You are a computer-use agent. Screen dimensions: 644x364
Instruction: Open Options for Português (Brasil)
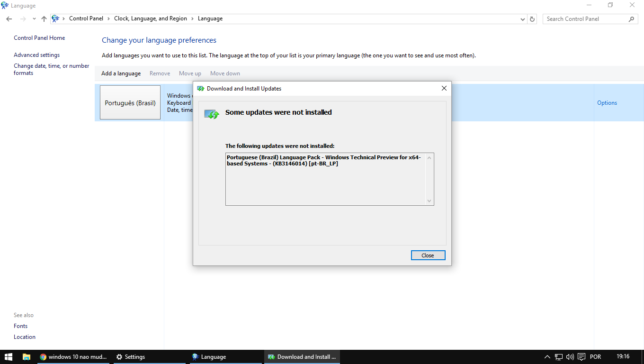(607, 103)
